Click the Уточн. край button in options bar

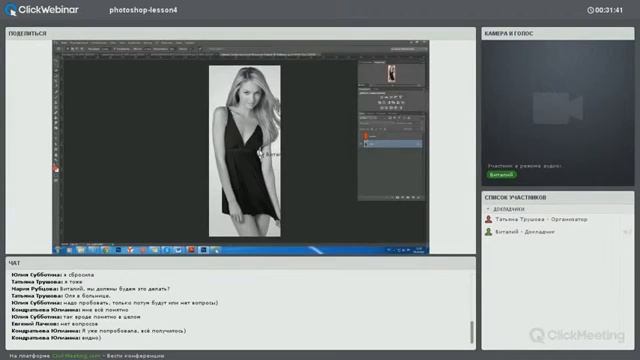(x=216, y=49)
